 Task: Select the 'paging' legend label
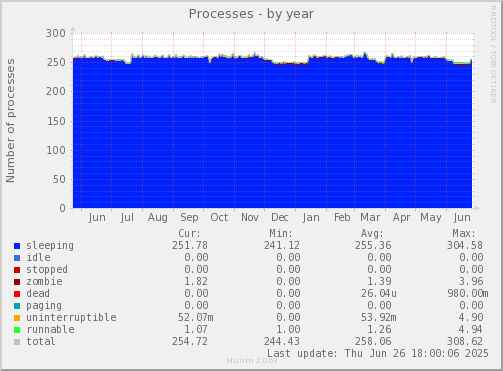click(x=44, y=306)
